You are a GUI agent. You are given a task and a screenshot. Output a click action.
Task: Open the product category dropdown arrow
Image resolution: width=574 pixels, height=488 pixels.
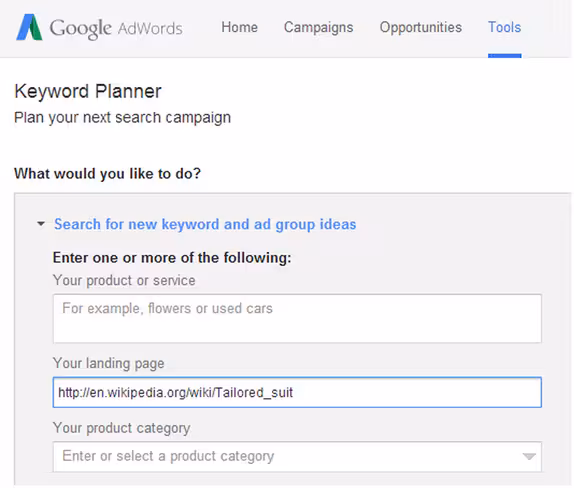pyautogui.click(x=529, y=457)
